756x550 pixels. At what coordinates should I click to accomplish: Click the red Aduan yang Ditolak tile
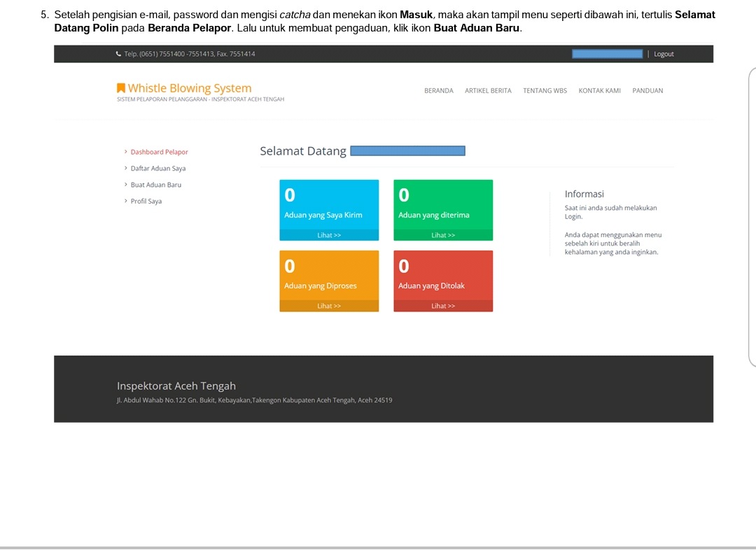(x=443, y=275)
